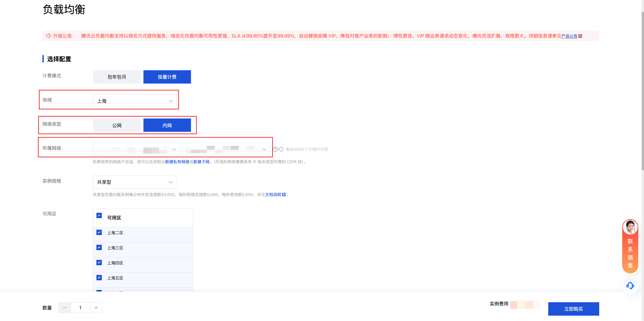644x321 pixels.
Task: Open the subnet selection dropdown
Action: (x=226, y=149)
